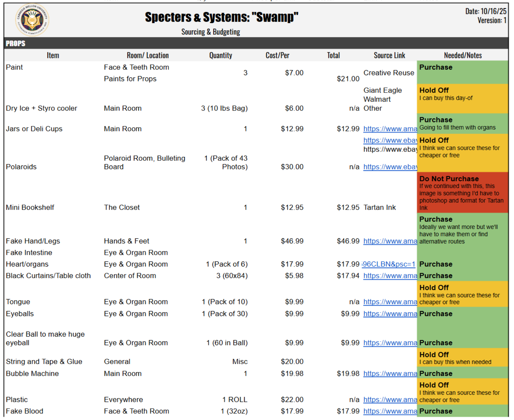Click the Creative Reuse source cell
Screen dimensions: 514x420
click(389, 73)
